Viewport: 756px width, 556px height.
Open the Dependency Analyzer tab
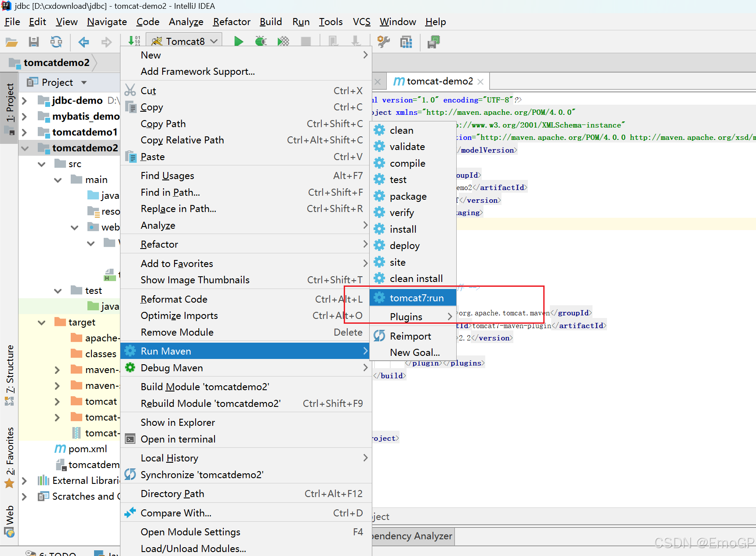(x=413, y=536)
